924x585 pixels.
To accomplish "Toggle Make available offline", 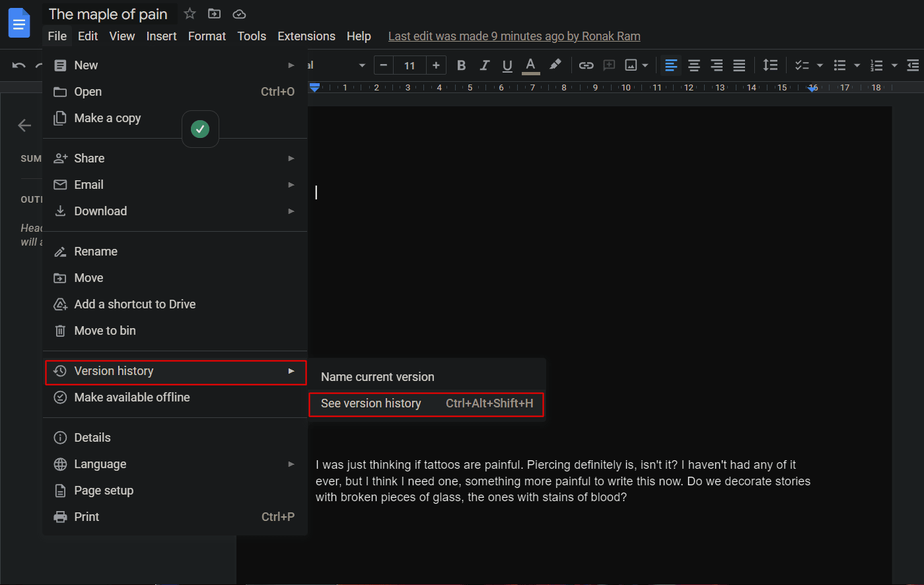I will (175, 397).
